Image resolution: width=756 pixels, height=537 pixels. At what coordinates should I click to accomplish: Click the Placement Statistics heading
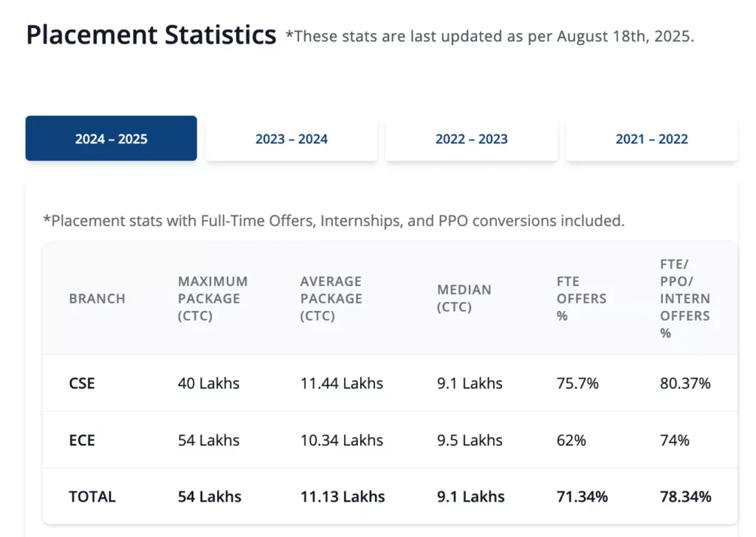tap(151, 34)
